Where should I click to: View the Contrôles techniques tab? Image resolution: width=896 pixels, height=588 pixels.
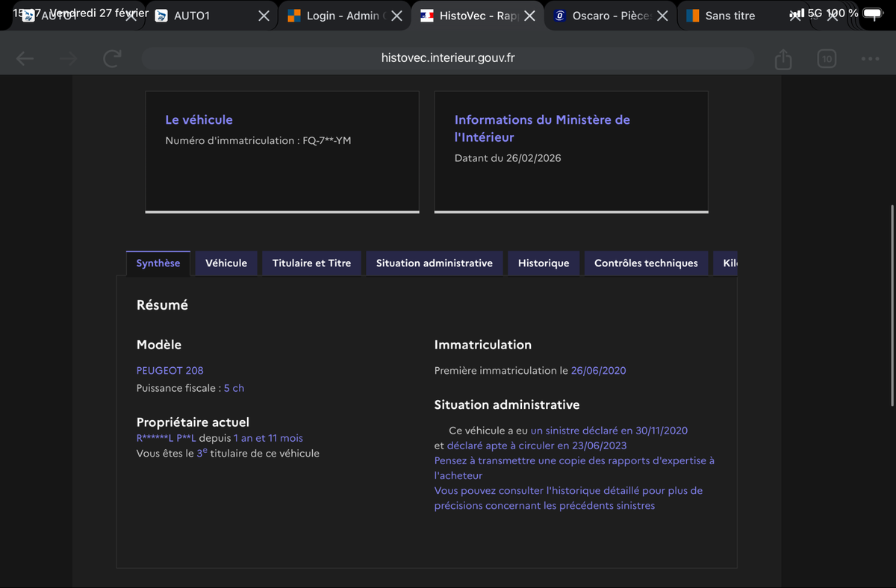[x=646, y=263]
